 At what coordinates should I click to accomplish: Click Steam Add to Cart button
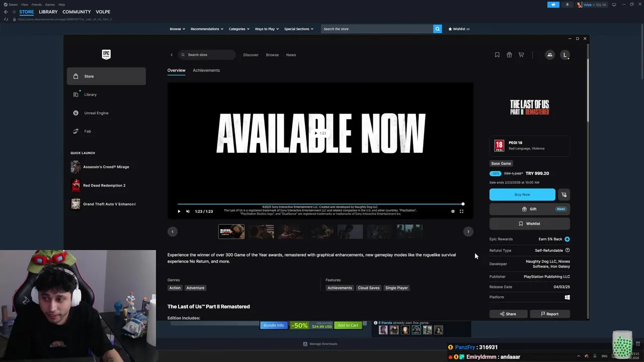coord(348,325)
